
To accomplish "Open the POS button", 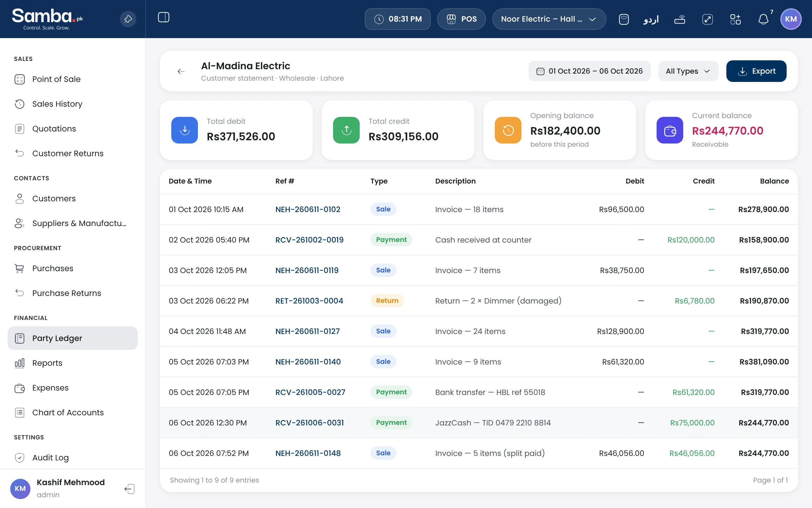I will (x=462, y=19).
